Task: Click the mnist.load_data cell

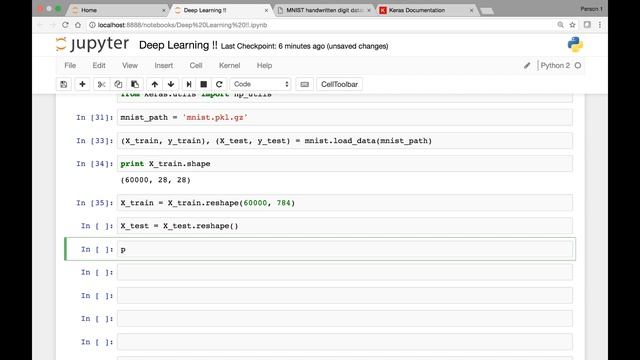Action: pos(345,141)
